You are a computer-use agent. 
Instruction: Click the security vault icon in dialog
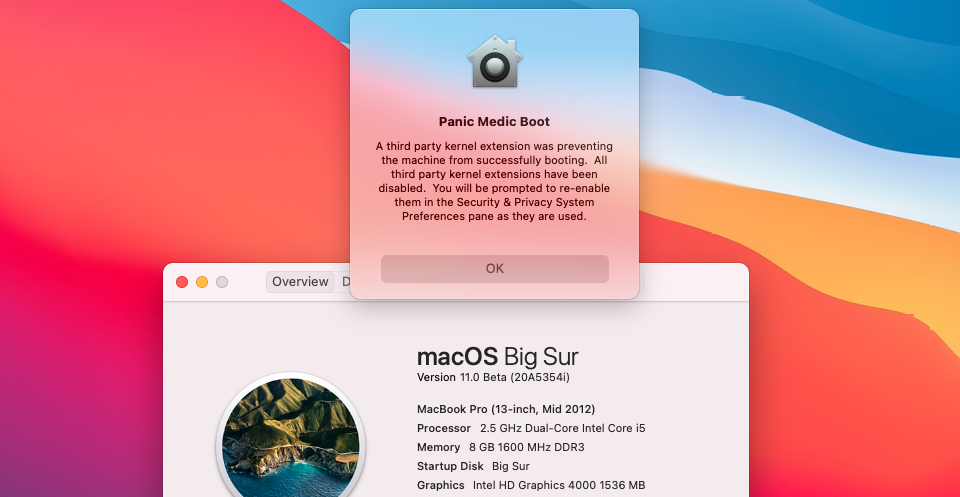coord(495,61)
